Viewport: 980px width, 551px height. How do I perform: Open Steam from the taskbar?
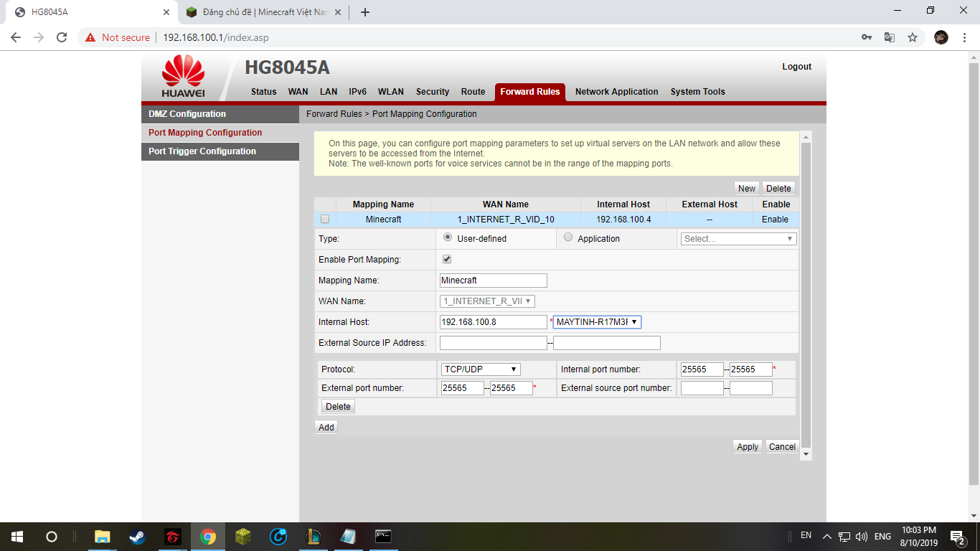137,536
